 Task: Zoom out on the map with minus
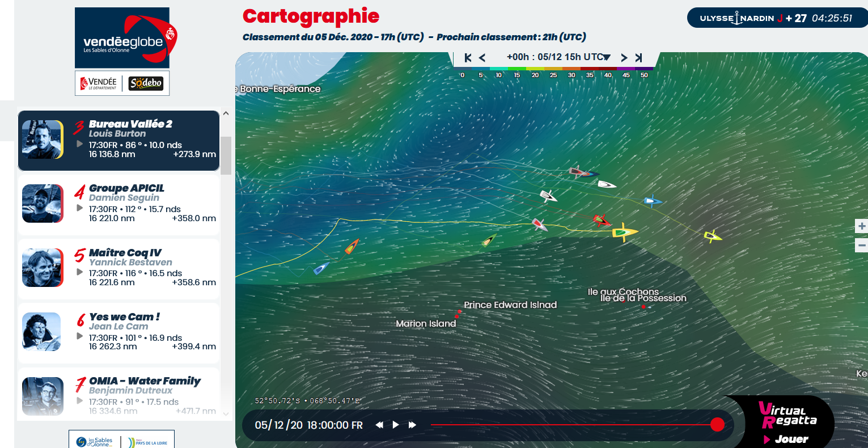(x=862, y=246)
